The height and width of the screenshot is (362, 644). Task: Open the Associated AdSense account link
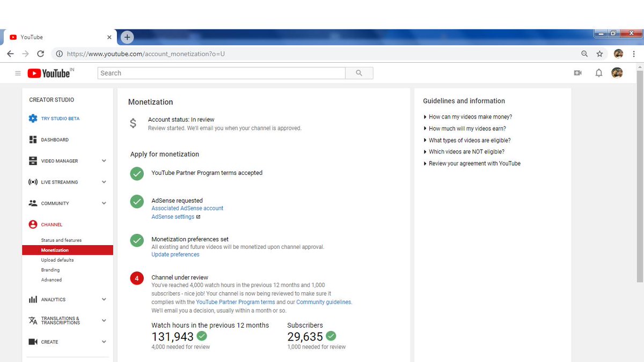pyautogui.click(x=187, y=208)
